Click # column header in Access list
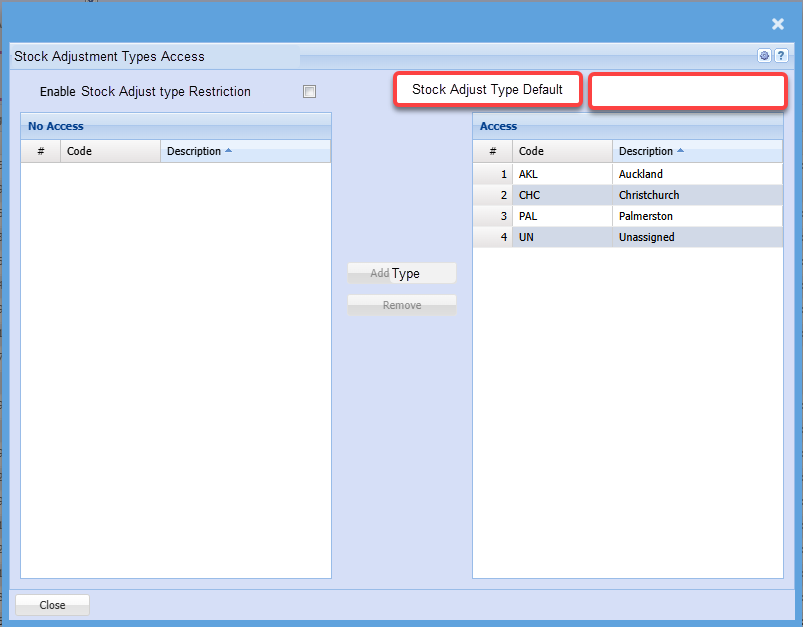 pyautogui.click(x=493, y=151)
